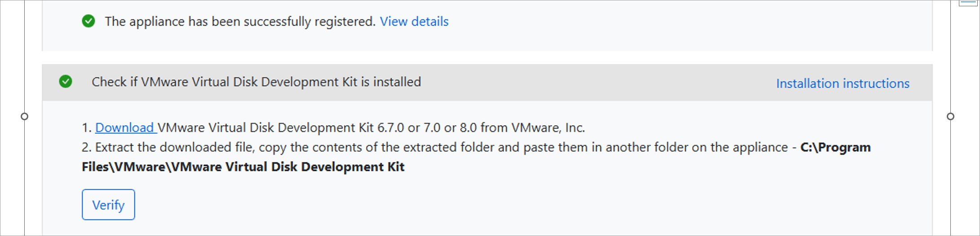980x236 pixels.
Task: Open the Installation instructions link
Action: click(843, 83)
